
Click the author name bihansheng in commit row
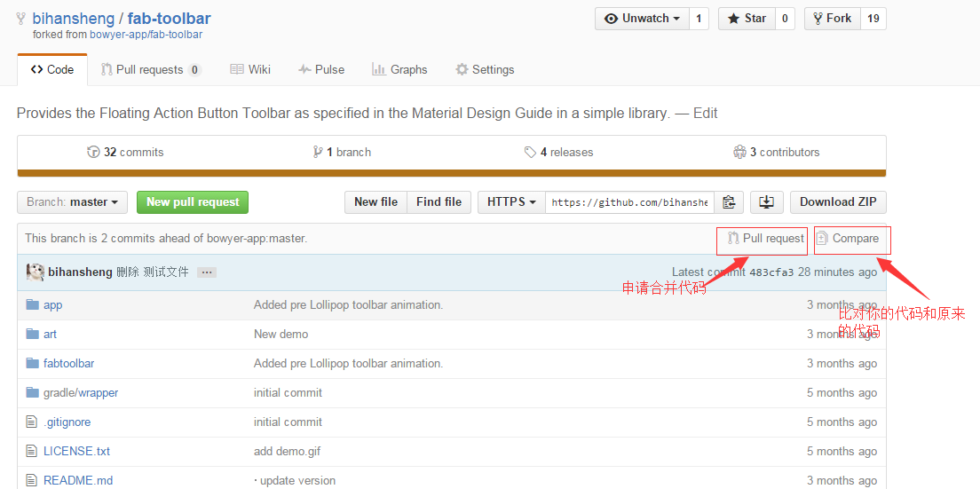point(80,272)
